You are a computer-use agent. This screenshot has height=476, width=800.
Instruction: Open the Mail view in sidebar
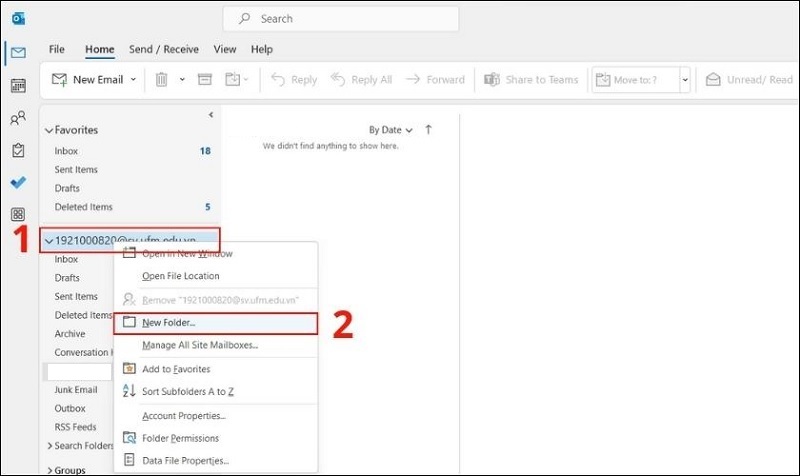point(18,53)
